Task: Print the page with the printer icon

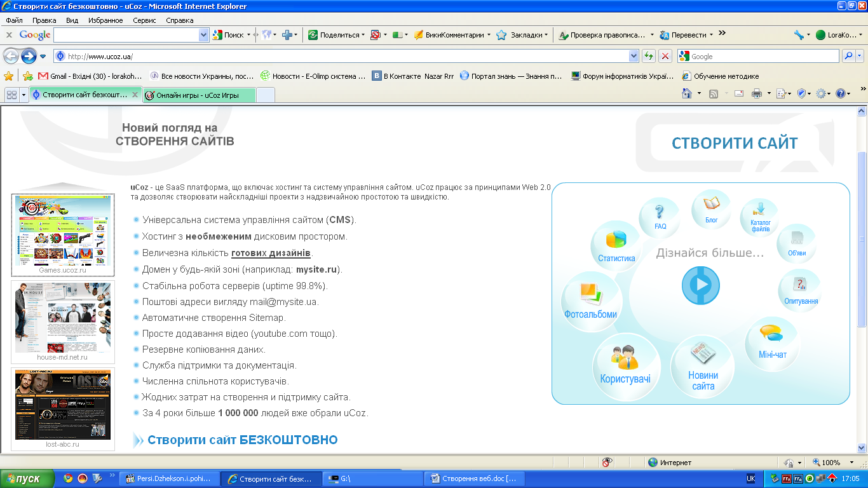Action: [x=757, y=93]
